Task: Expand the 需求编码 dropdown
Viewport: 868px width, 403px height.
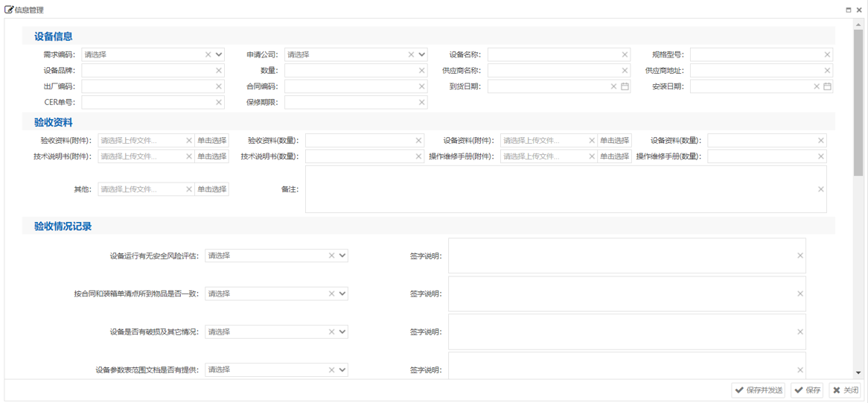Action: 219,54
